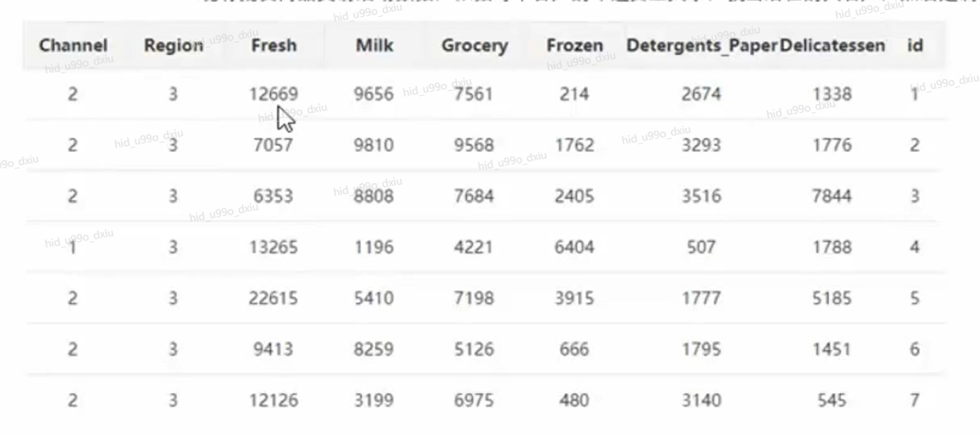Click the Detergents_Paper column header
Screen dimensions: 980x437
pyautogui.click(x=702, y=45)
